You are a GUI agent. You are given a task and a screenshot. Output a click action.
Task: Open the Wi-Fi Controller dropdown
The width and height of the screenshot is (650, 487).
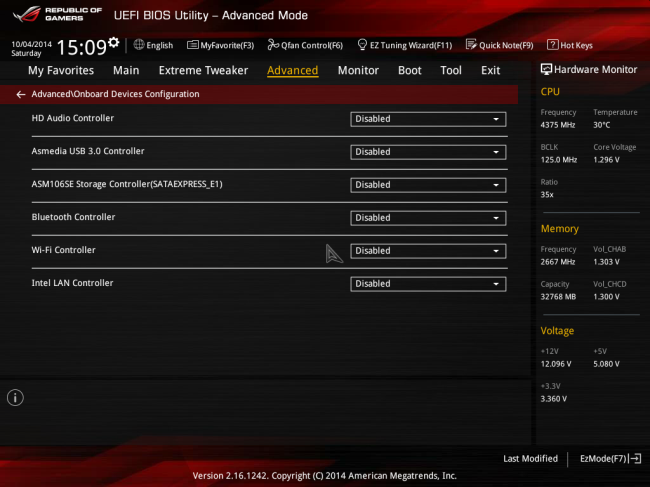coord(427,251)
